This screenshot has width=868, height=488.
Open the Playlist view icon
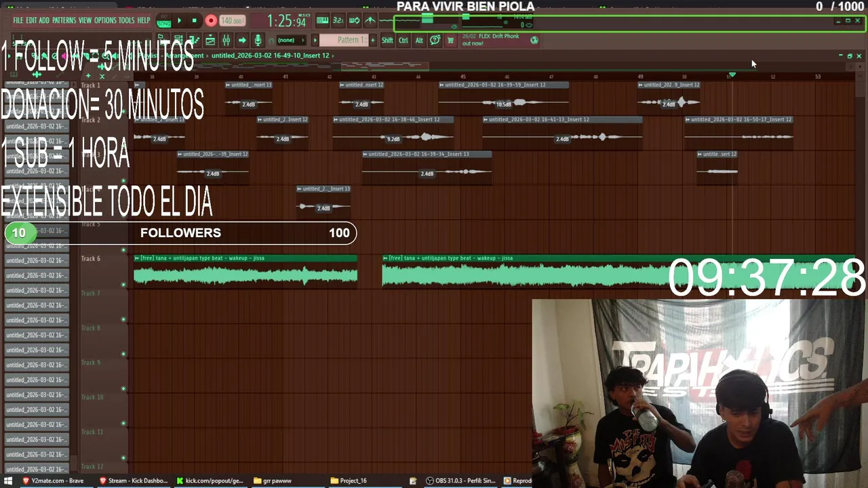pyautogui.click(x=211, y=40)
